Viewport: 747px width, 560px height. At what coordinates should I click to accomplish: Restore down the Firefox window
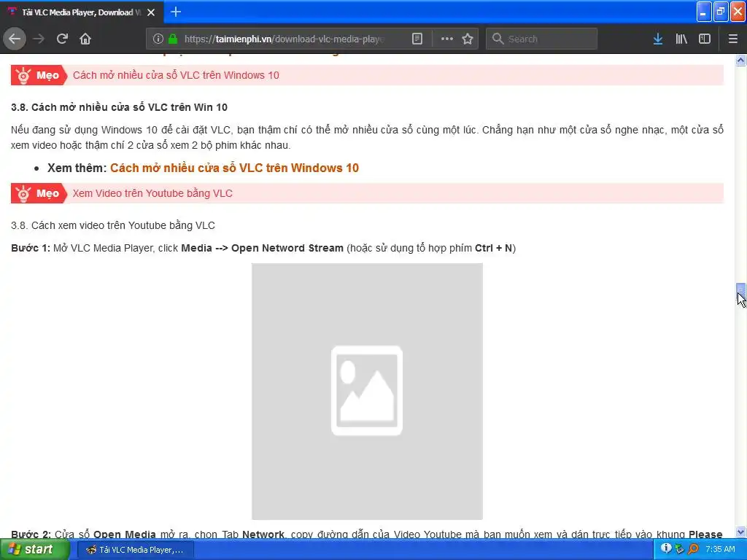pyautogui.click(x=721, y=12)
